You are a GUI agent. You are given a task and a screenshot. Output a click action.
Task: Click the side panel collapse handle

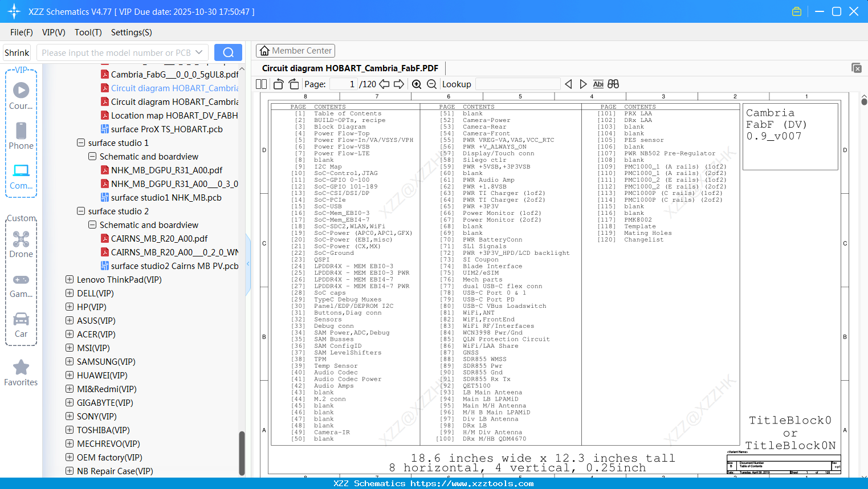pos(248,264)
